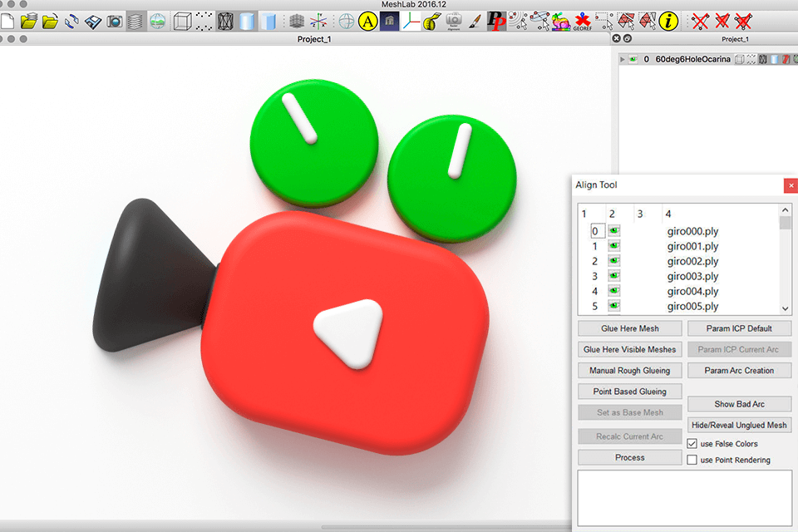The width and height of the screenshot is (798, 532).
Task: Enable Bounding Box render mode
Action: pos(181,22)
